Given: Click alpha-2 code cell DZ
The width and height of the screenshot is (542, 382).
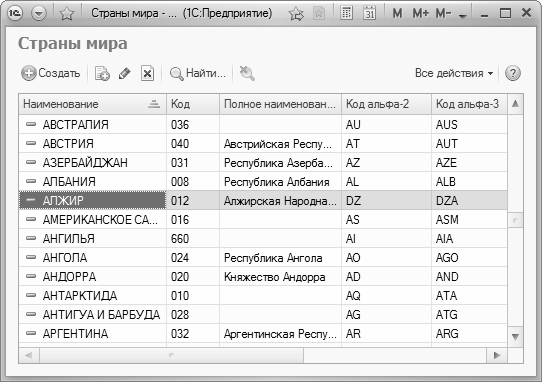Looking at the screenshot, I should pos(386,201).
